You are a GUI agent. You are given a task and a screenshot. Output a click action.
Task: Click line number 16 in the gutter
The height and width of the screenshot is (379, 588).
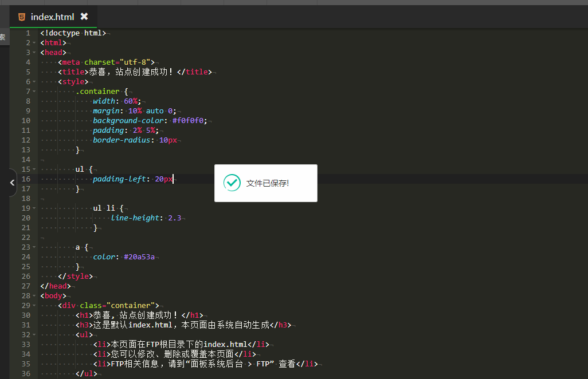pyautogui.click(x=26, y=179)
